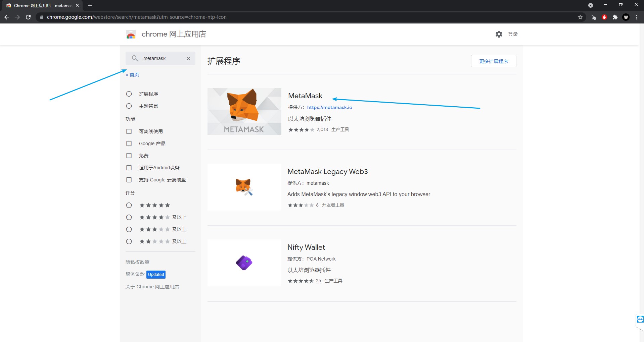Click the MetaMask Legacy Web3 thumbnail

[x=244, y=187]
